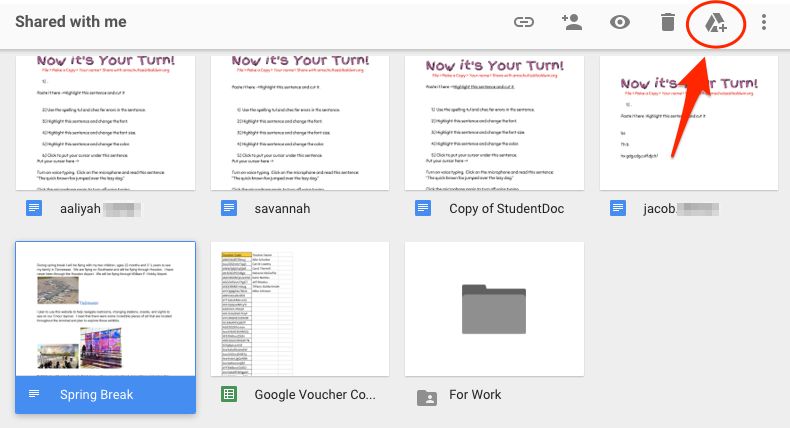Select the aaliyah document thumbnail

tap(105, 123)
